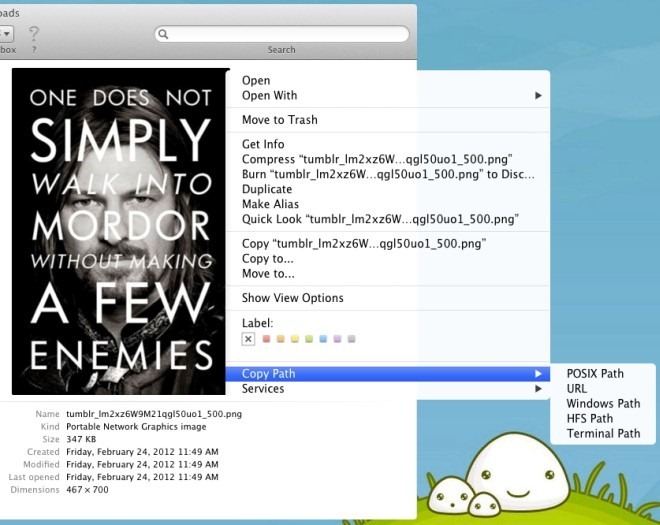Click the 467 × 700 dimensions value

[87, 490]
